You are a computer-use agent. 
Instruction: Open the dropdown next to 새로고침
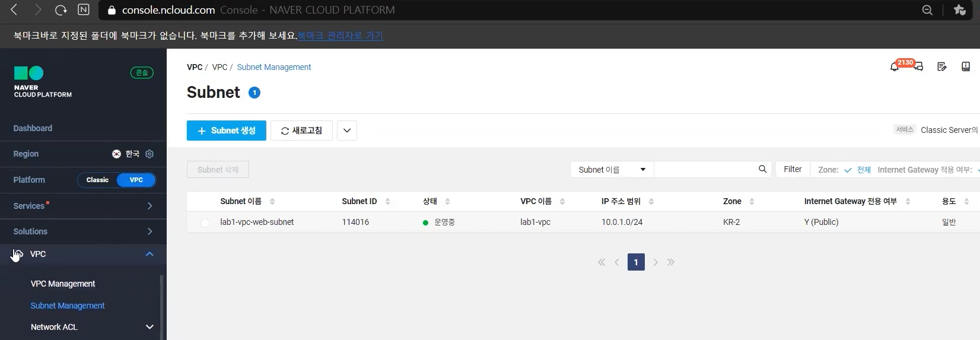347,131
